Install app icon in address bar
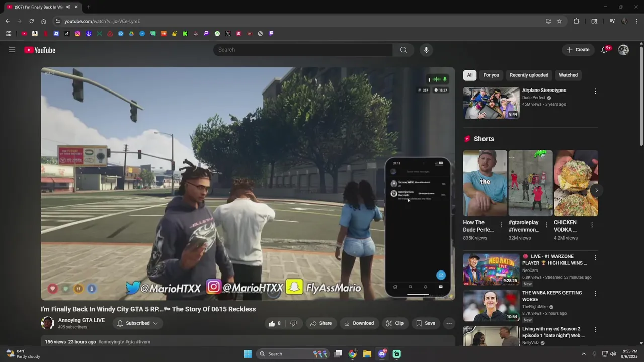 tap(548, 21)
